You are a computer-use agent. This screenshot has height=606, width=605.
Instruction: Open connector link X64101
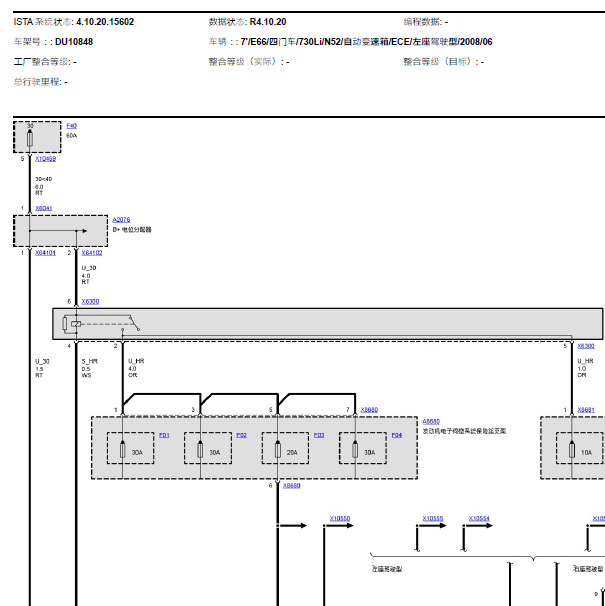pyautogui.click(x=45, y=253)
